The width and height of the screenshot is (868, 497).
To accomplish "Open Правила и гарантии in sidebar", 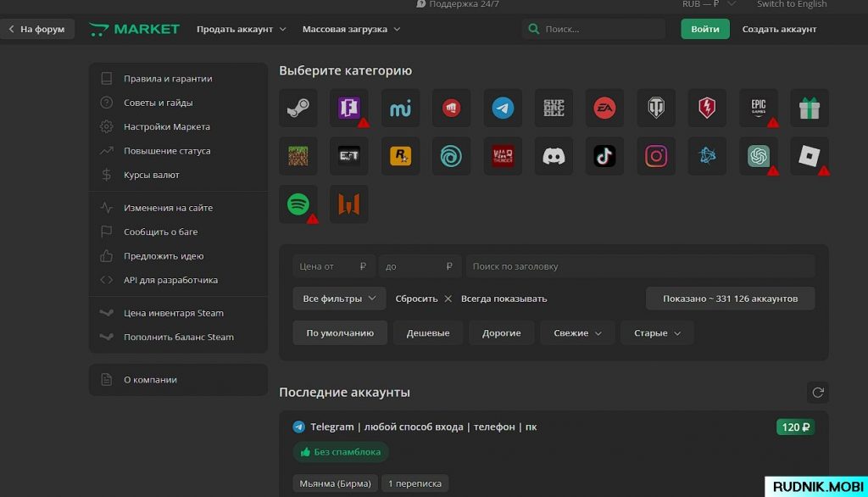I will 168,79.
